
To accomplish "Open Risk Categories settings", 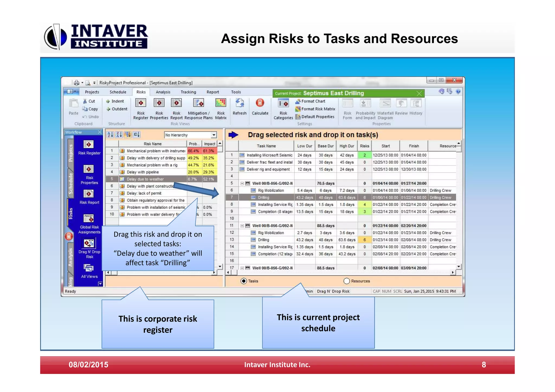I will [x=283, y=109].
